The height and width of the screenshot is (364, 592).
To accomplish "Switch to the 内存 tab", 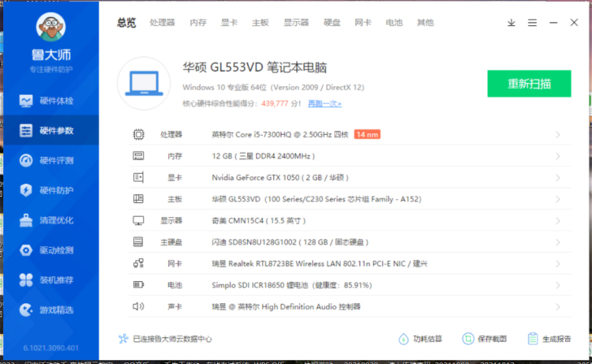I will (198, 23).
